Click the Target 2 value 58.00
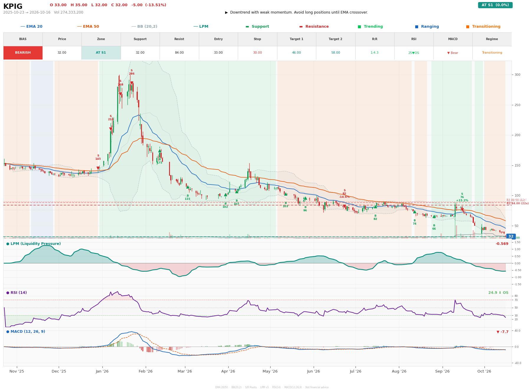The image size is (532, 392). pos(335,53)
